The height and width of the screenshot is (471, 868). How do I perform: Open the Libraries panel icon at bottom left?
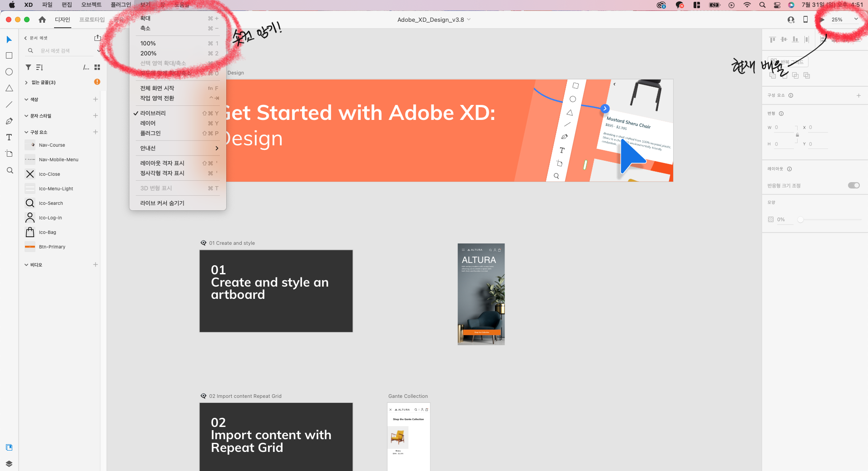point(9,447)
